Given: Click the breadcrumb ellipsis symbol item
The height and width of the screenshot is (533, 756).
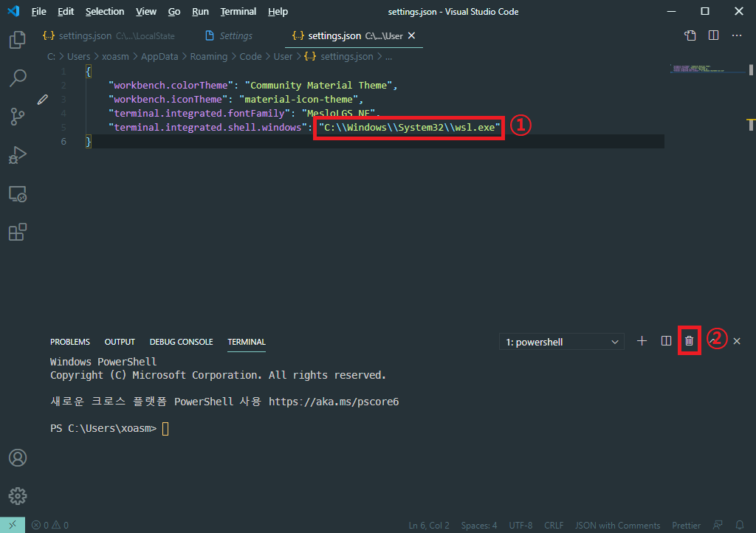Looking at the screenshot, I should (x=388, y=57).
